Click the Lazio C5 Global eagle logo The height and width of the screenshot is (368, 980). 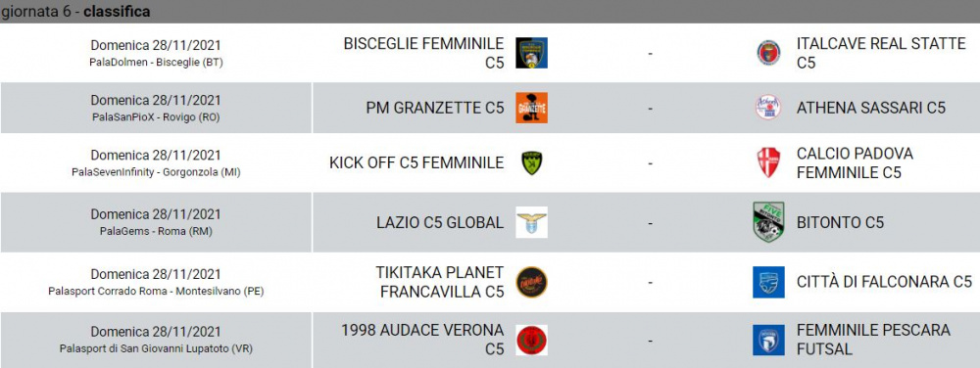point(531,222)
